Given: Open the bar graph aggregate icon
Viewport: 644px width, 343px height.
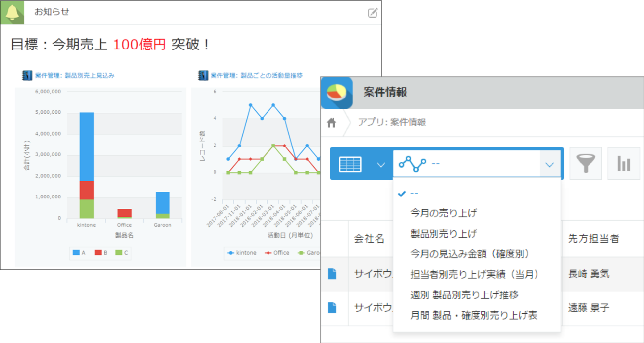Looking at the screenshot, I should [623, 163].
